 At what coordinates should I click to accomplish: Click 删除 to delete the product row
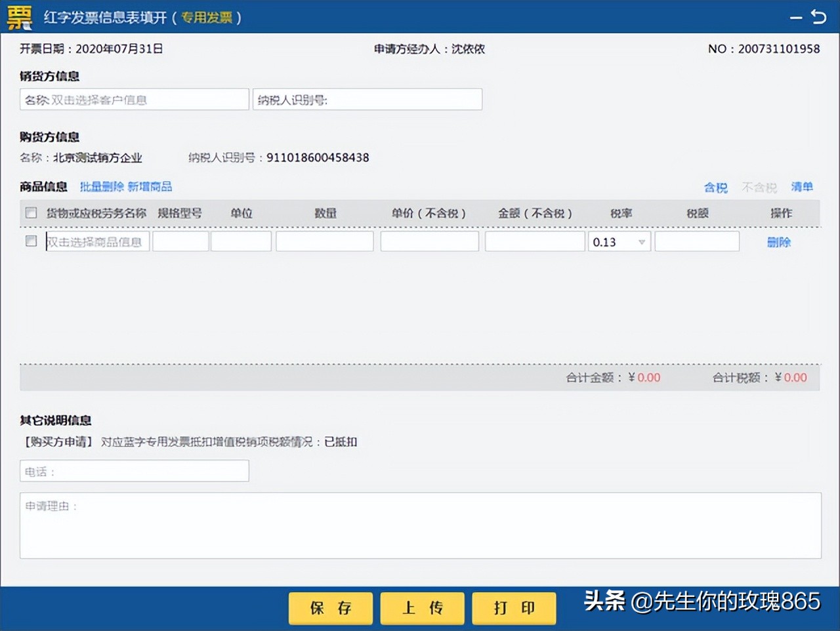click(x=778, y=242)
